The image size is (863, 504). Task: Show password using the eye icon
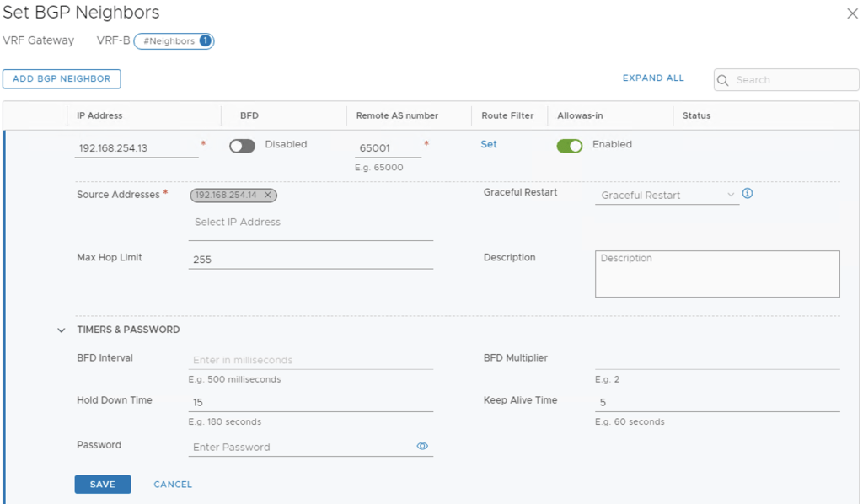tap(422, 446)
